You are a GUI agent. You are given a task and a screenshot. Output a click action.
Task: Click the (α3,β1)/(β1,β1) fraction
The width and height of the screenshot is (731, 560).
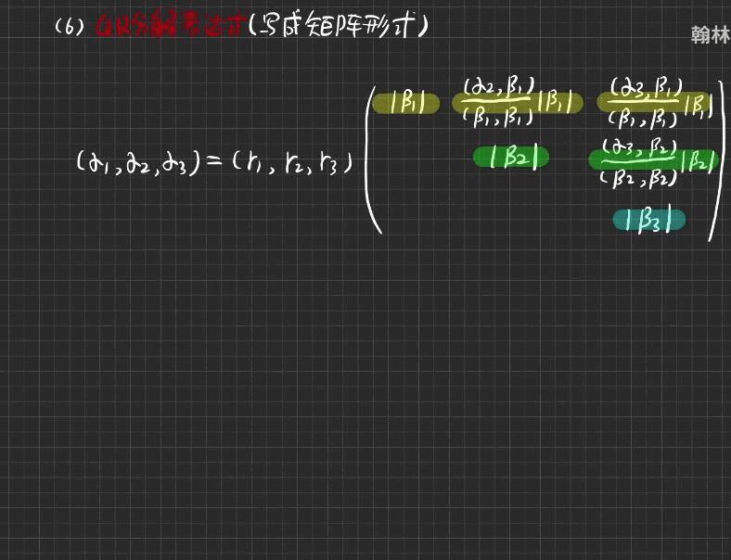643,102
